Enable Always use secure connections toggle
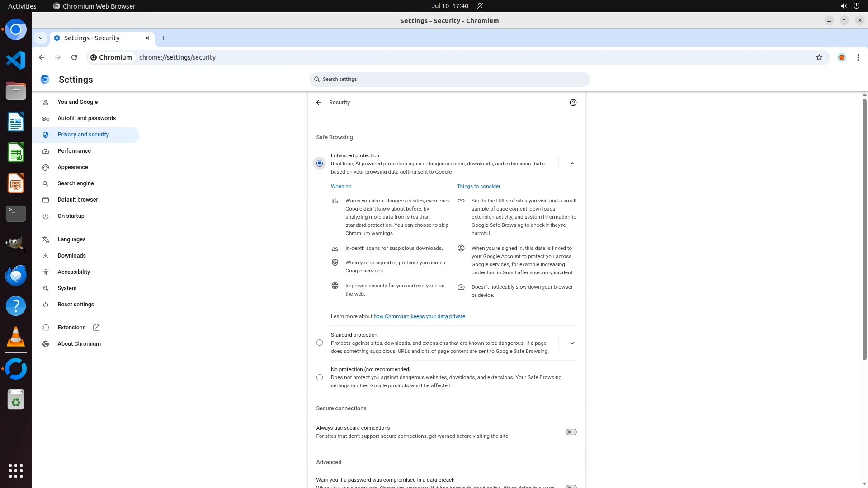Viewport: 868px width, 488px height. [x=571, y=432]
